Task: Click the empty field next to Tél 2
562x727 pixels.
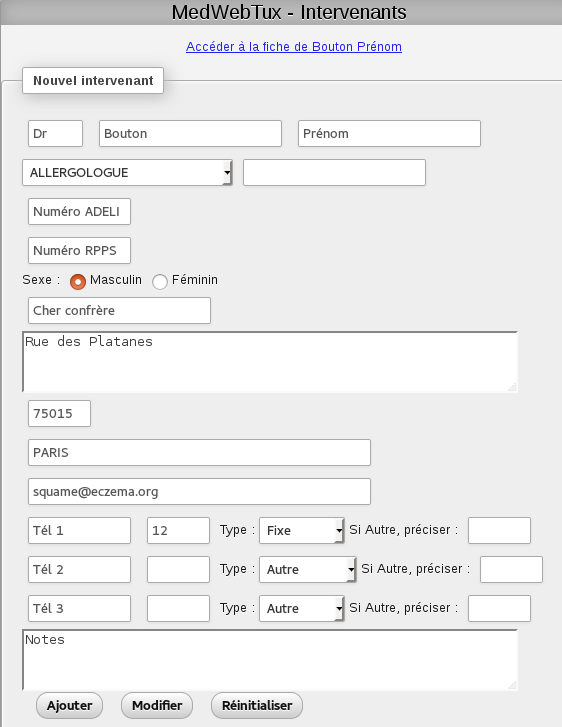Action: point(179,569)
